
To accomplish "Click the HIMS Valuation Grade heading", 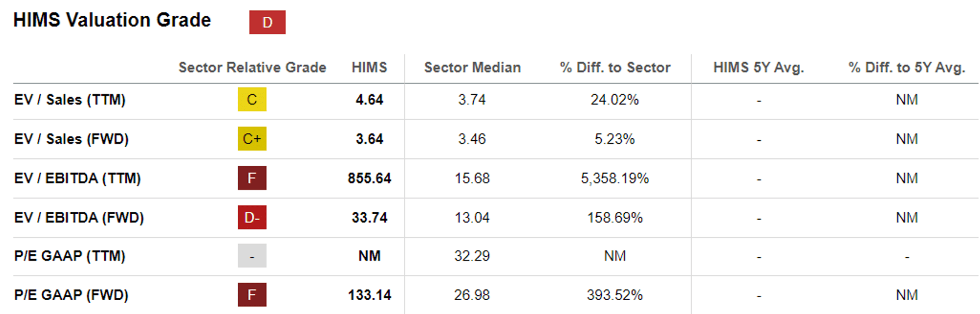I will coord(112,20).
